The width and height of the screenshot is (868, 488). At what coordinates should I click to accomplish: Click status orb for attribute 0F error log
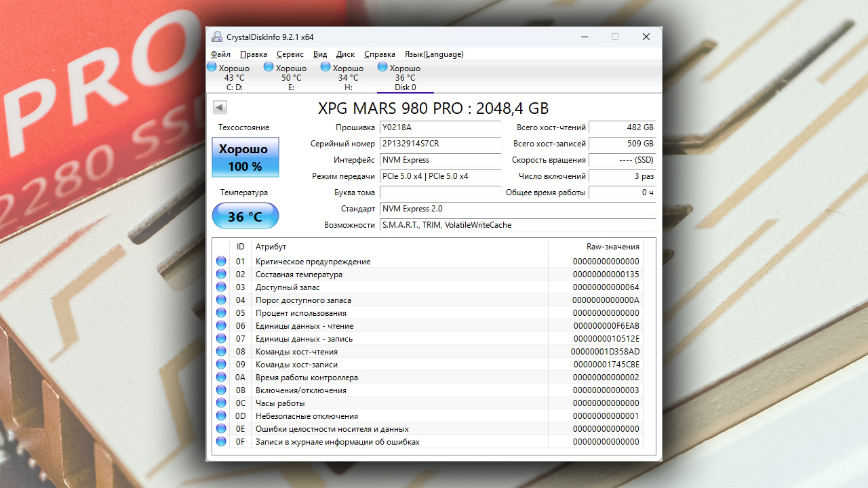click(x=221, y=442)
